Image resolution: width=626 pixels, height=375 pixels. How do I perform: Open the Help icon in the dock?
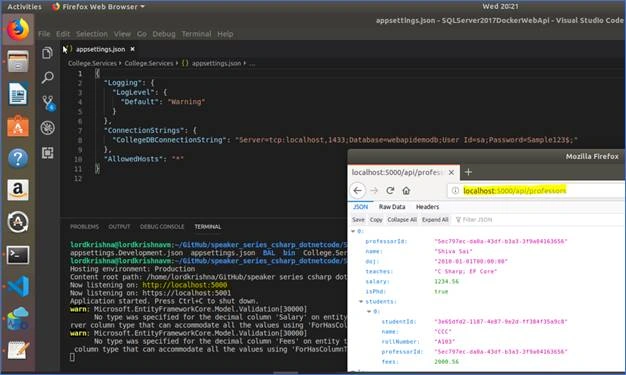tap(18, 158)
